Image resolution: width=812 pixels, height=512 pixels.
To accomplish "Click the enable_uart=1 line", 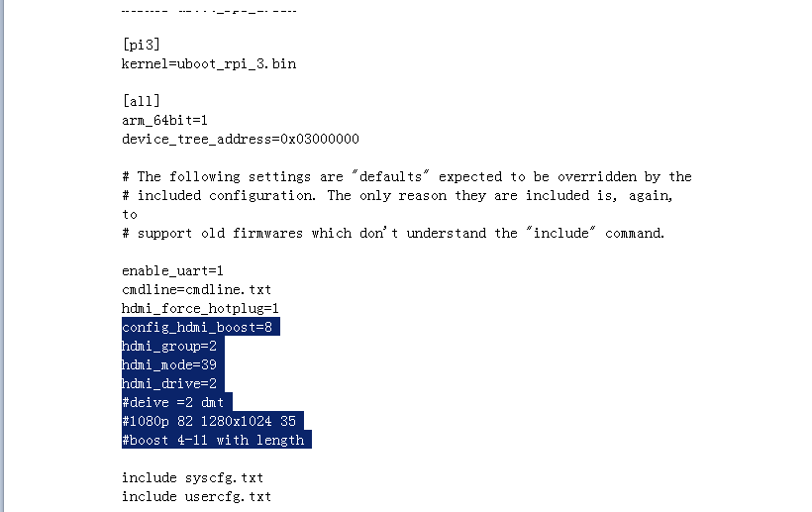I will (172, 270).
